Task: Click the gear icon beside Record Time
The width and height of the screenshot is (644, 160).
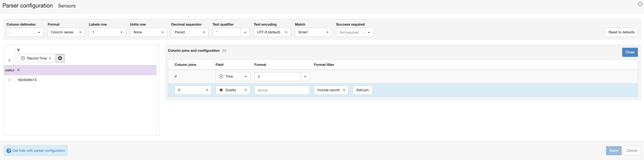Action: pos(60,58)
